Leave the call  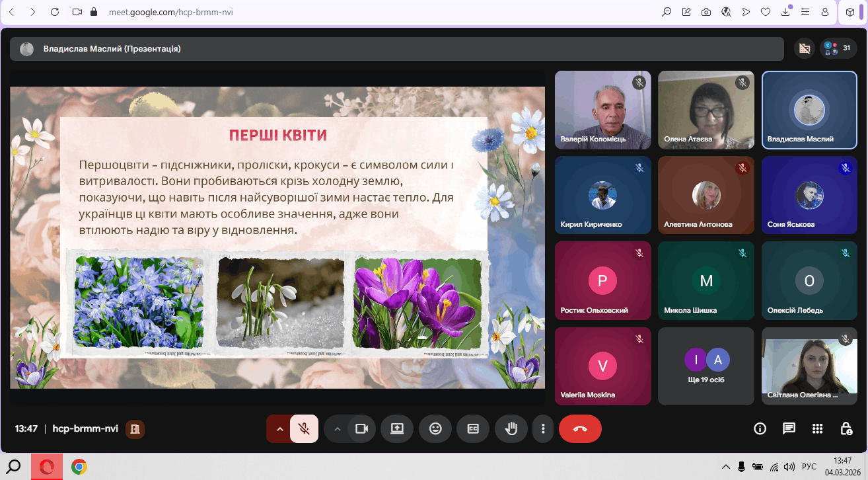pyautogui.click(x=580, y=428)
